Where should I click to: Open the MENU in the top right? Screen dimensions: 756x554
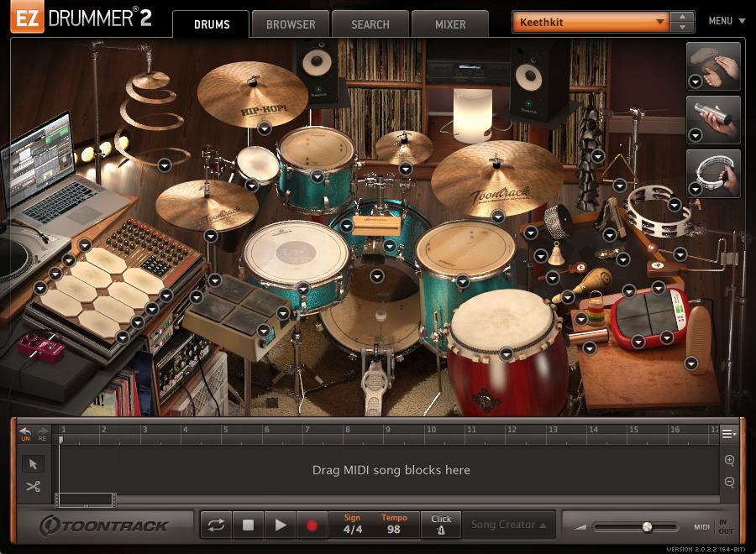tap(726, 21)
